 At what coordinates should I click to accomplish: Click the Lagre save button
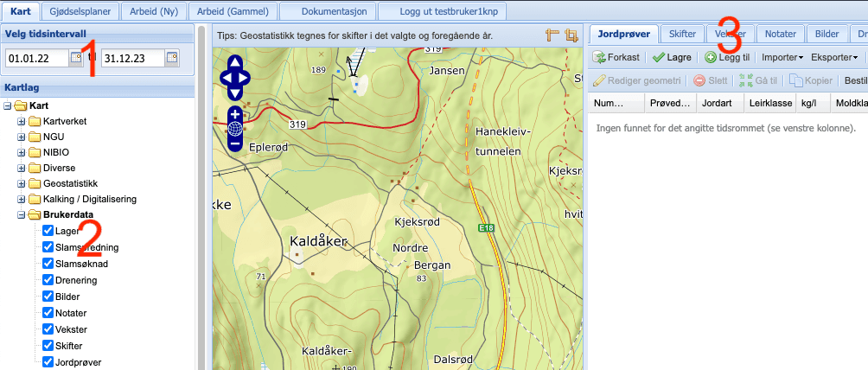(x=672, y=57)
